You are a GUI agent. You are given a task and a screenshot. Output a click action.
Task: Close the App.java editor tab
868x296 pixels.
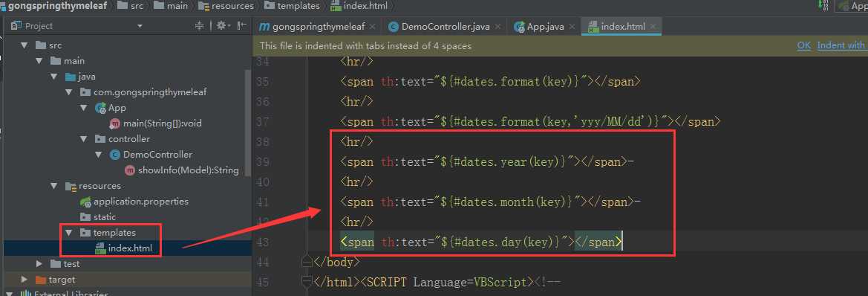[572, 26]
